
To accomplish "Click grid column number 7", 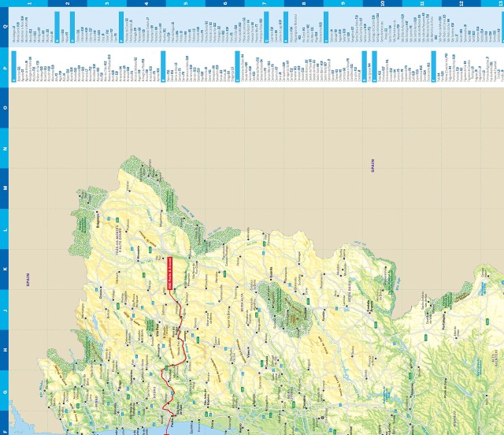I will point(265,3).
